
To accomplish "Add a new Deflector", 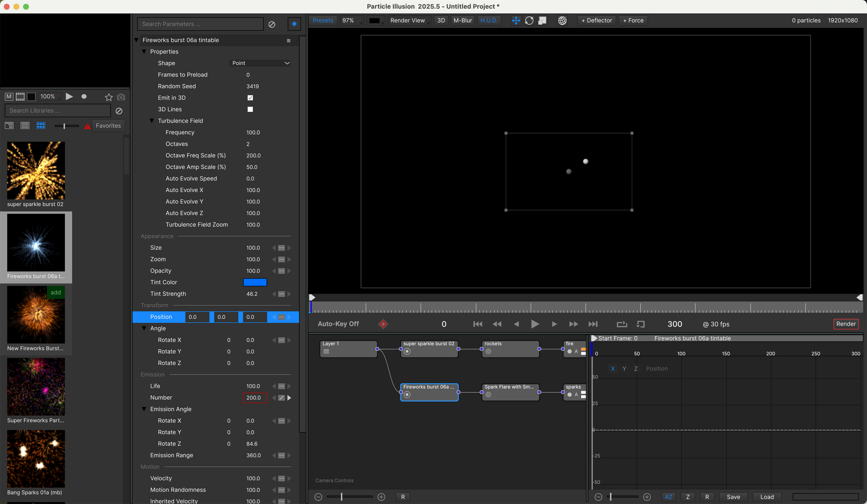I will (597, 21).
